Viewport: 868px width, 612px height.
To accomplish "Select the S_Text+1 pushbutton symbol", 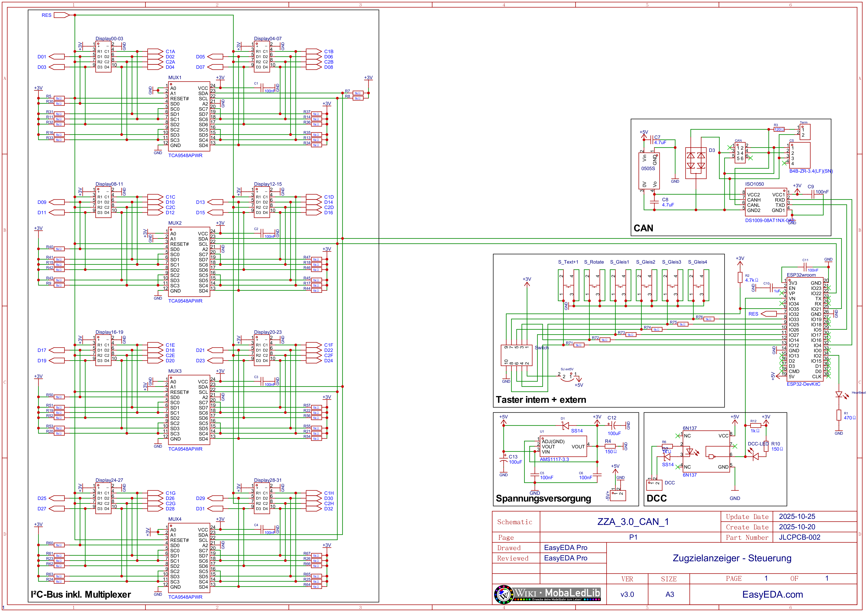I will click(568, 286).
